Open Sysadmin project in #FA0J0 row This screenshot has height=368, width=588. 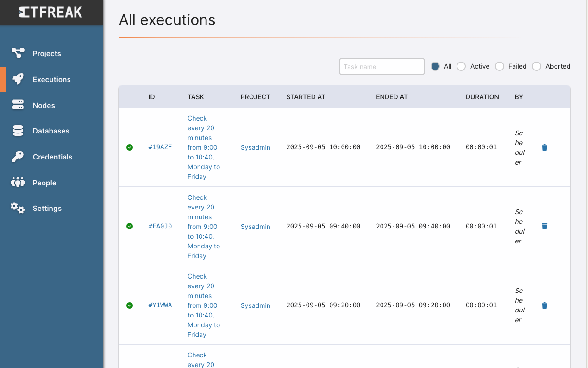256,227
